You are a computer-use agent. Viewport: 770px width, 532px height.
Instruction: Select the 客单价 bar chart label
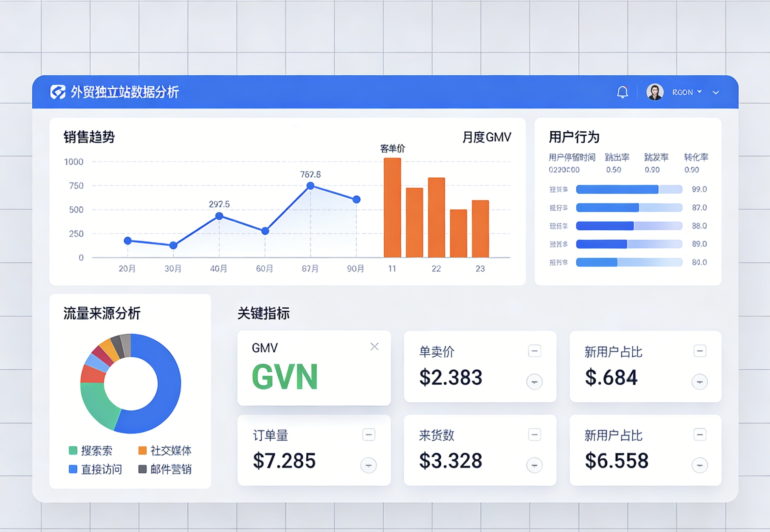[392, 149]
